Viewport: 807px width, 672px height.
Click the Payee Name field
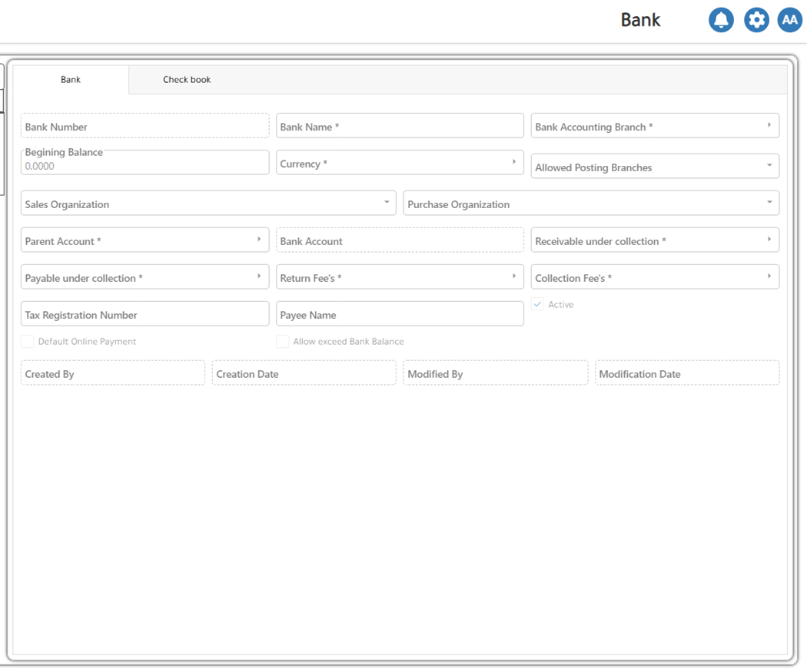coord(400,314)
